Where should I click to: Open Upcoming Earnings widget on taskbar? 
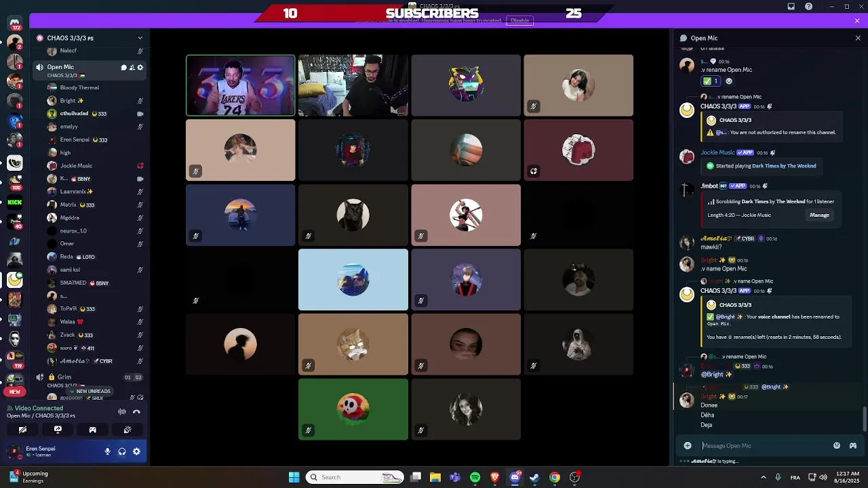coord(29,477)
